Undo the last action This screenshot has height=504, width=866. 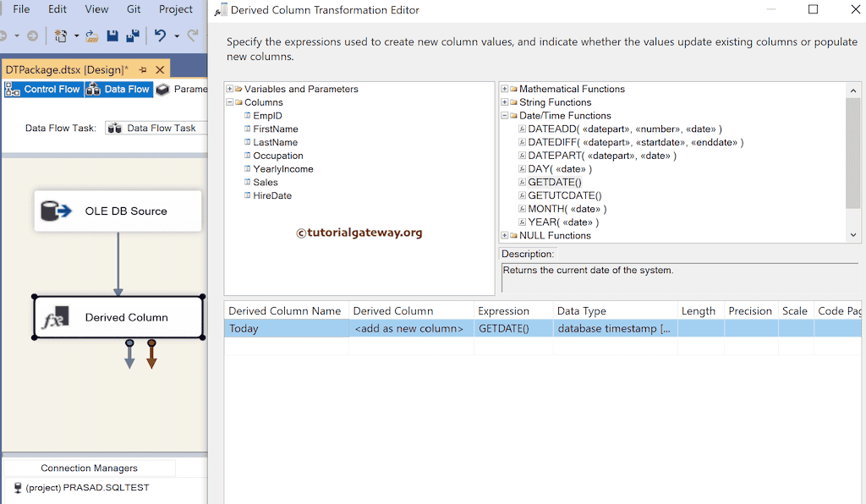[160, 36]
